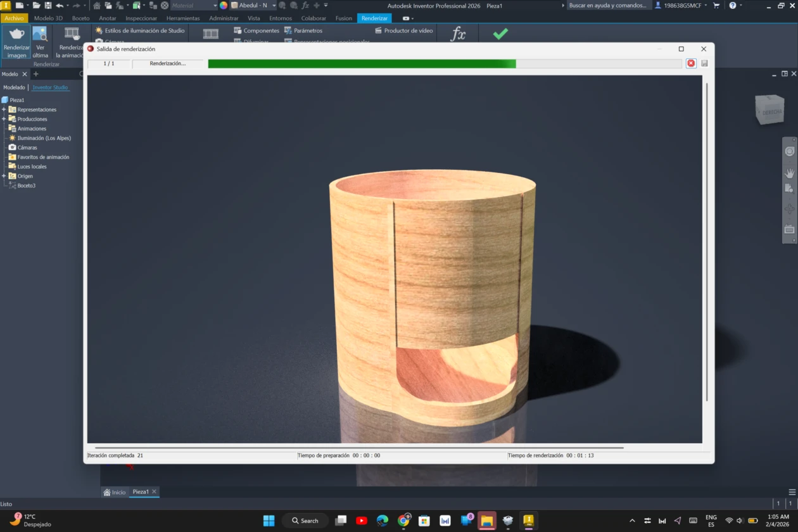The width and height of the screenshot is (798, 532).
Task: Select the Pan hand tool in navigation bar
Action: coord(789,172)
